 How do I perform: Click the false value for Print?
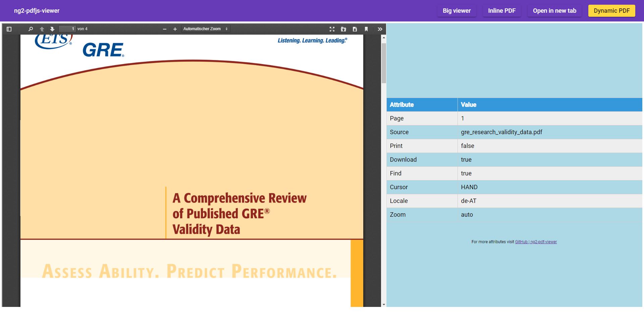[x=550, y=146]
